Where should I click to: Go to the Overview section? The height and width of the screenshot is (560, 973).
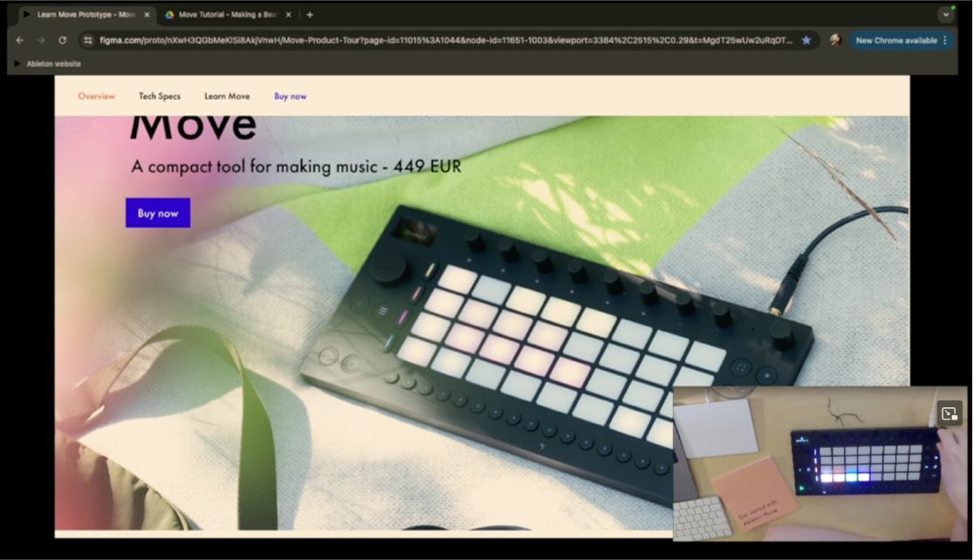point(96,96)
